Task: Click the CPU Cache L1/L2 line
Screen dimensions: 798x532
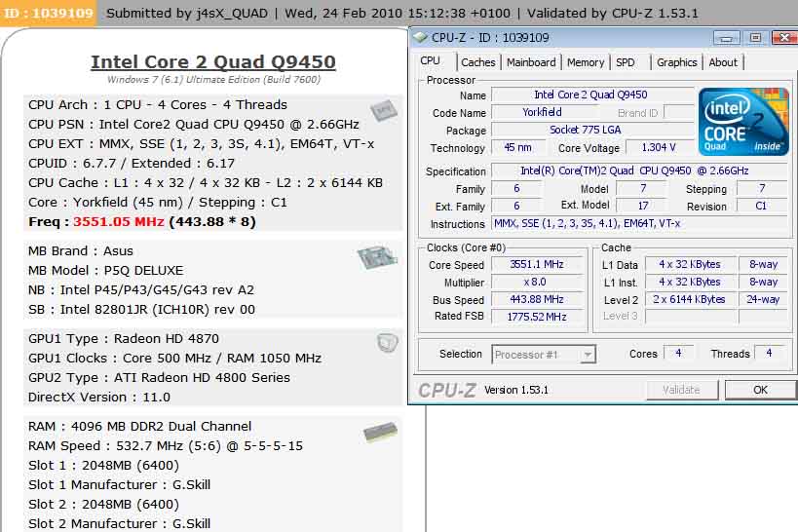Action: click(x=205, y=183)
